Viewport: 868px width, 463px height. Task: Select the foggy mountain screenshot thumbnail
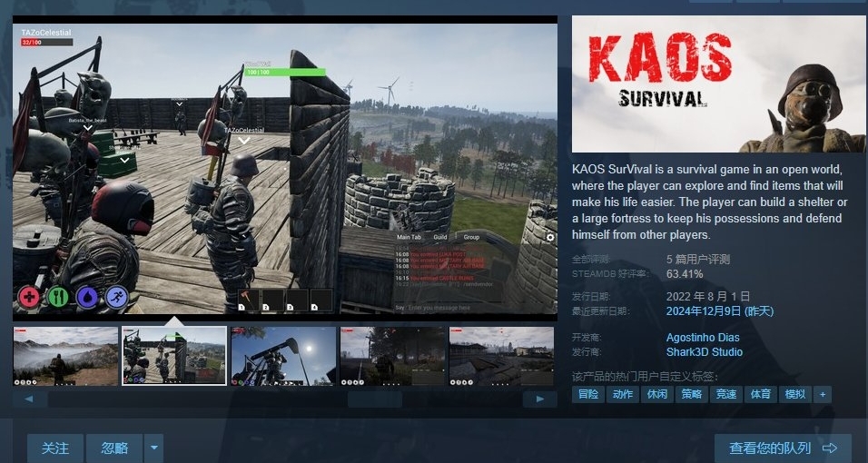pos(65,356)
